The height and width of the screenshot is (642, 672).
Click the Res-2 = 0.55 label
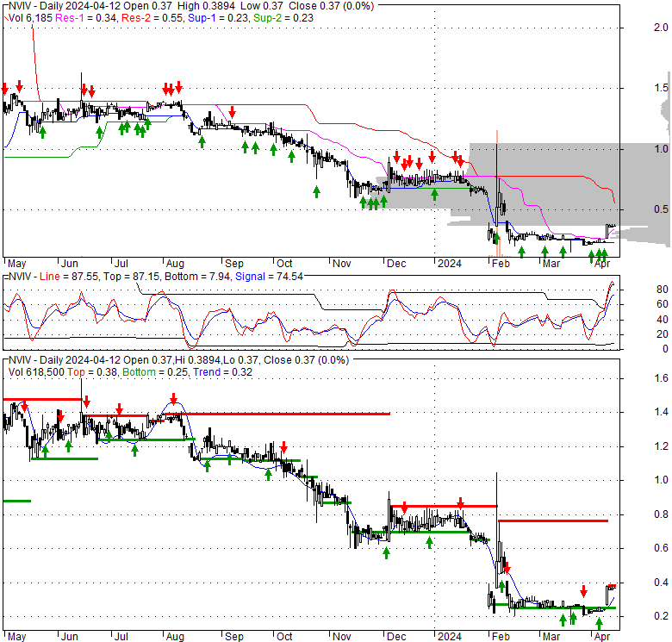click(x=153, y=18)
